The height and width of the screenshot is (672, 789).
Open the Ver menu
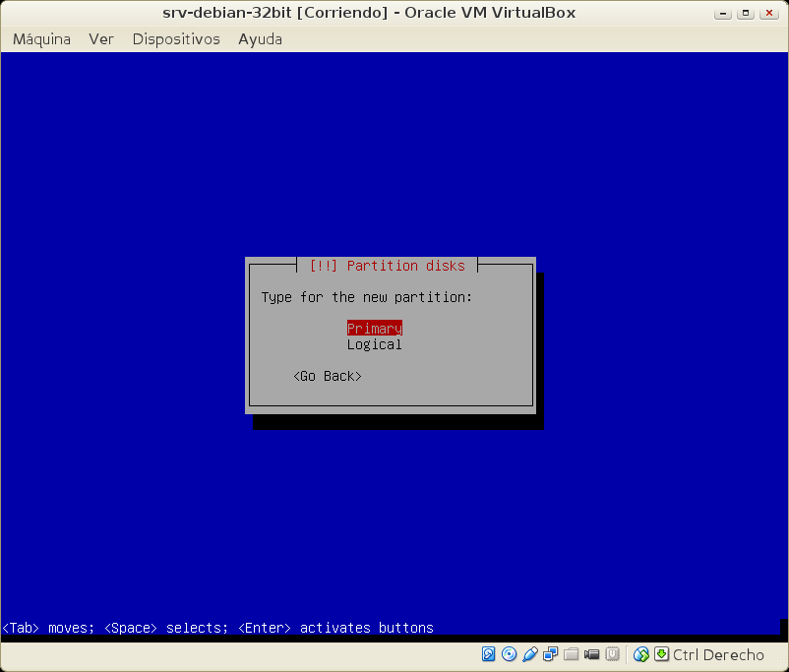pos(101,39)
